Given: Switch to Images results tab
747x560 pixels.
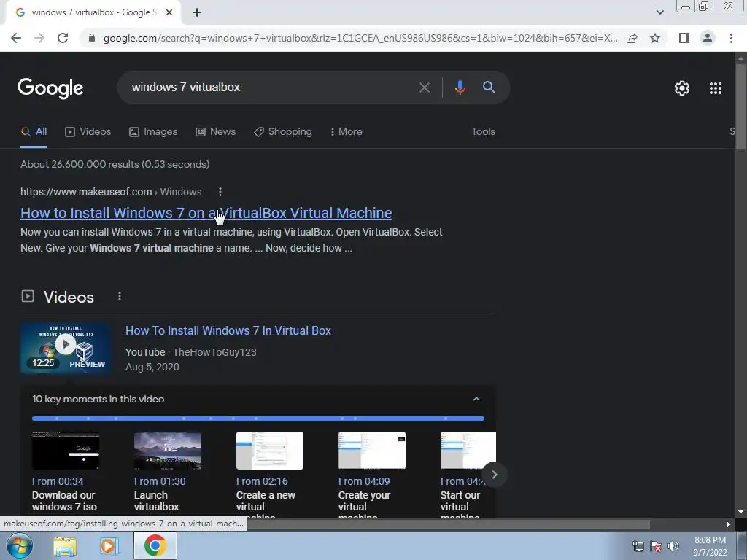Looking at the screenshot, I should [153, 131].
